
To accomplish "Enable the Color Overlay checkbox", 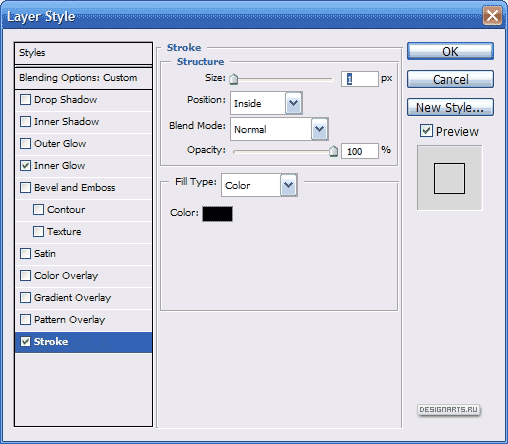I will pos(25,275).
